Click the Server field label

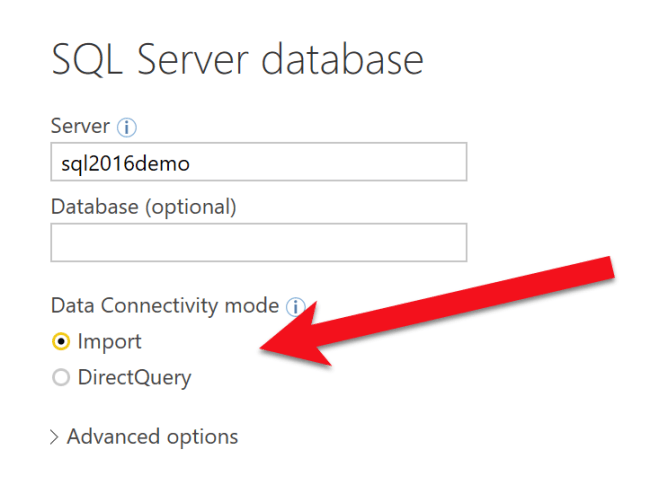(80, 128)
